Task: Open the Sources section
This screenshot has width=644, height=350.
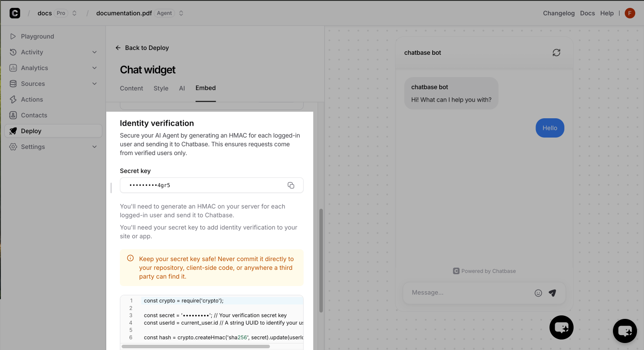Action: click(x=53, y=84)
